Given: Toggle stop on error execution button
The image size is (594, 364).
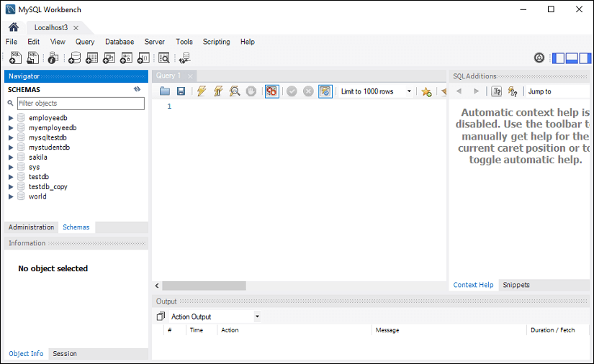Looking at the screenshot, I should click(272, 91).
